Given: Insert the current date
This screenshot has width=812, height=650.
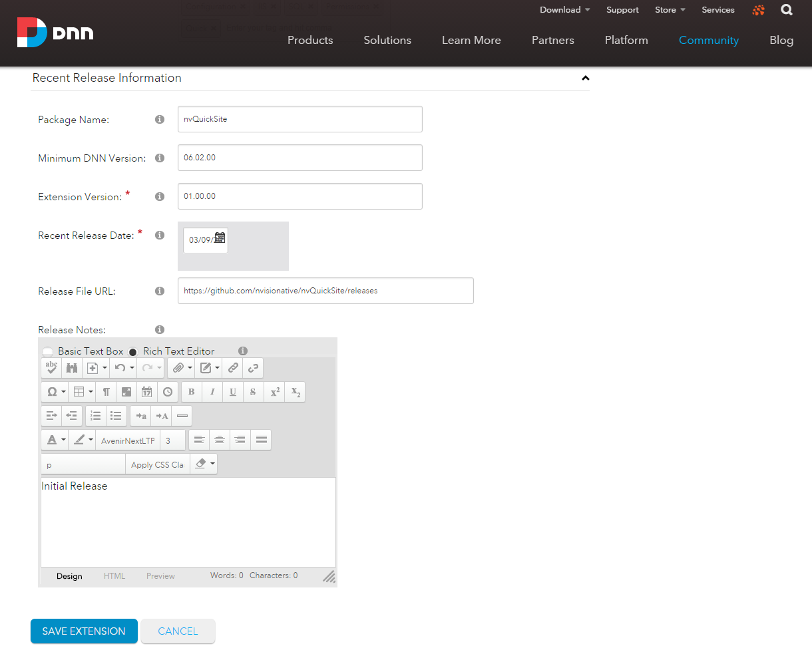Looking at the screenshot, I should tap(147, 392).
